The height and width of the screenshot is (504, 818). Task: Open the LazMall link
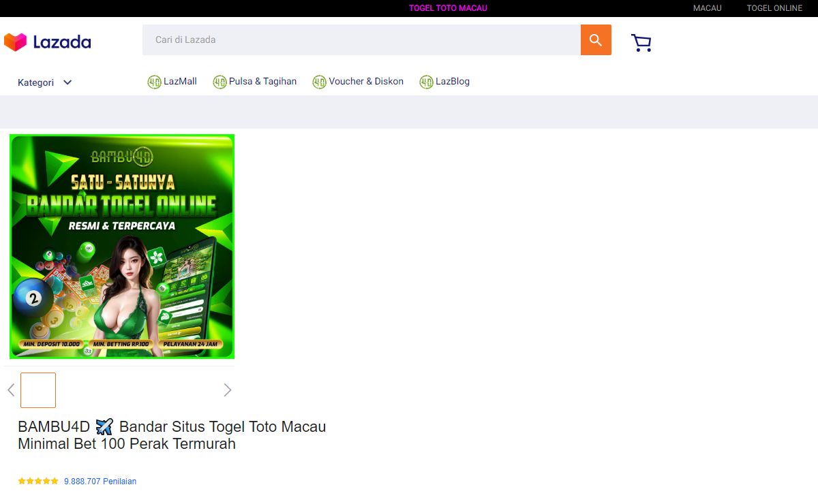180,82
